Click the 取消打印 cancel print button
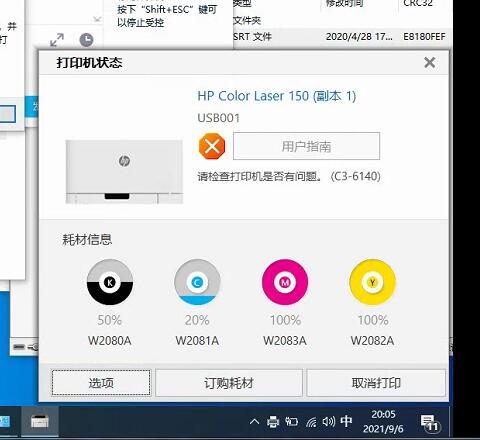This screenshot has height=440, width=480. [x=376, y=383]
